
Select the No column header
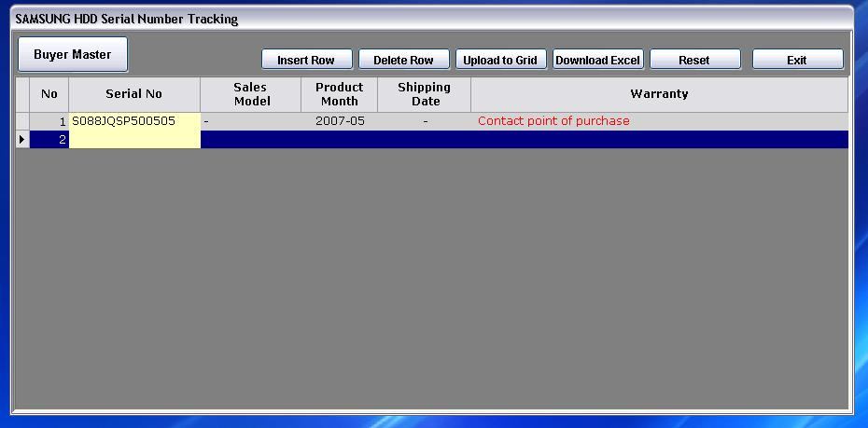[49, 94]
